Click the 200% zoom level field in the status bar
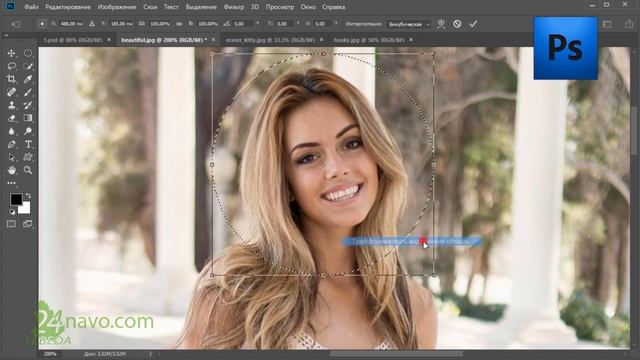 [x=50, y=354]
